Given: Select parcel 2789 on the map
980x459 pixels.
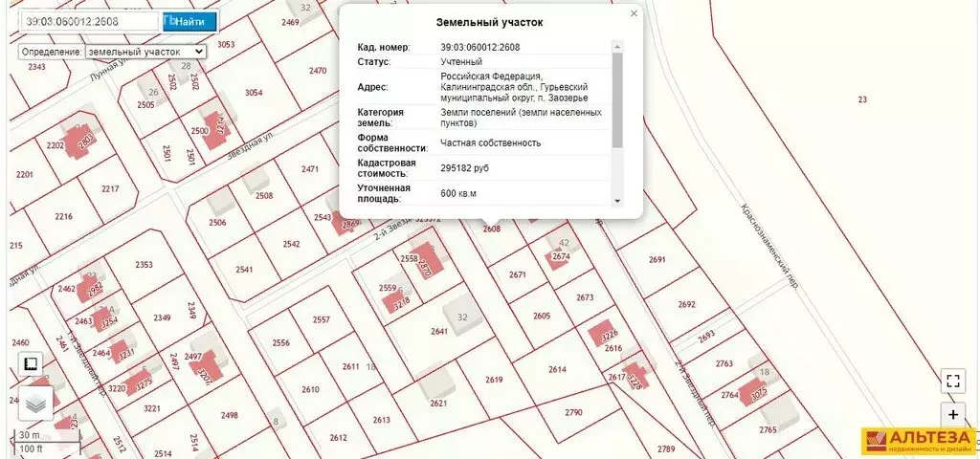Looking at the screenshot, I should click(x=666, y=449).
